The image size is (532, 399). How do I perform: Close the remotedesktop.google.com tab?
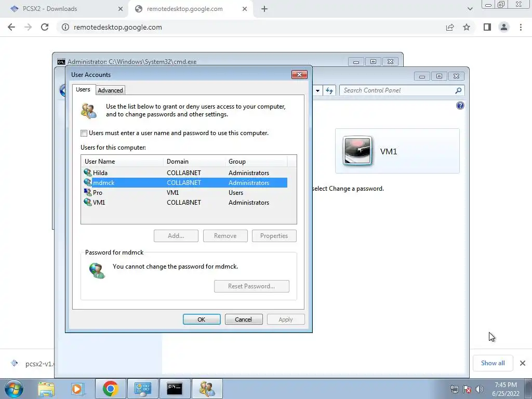point(245,9)
